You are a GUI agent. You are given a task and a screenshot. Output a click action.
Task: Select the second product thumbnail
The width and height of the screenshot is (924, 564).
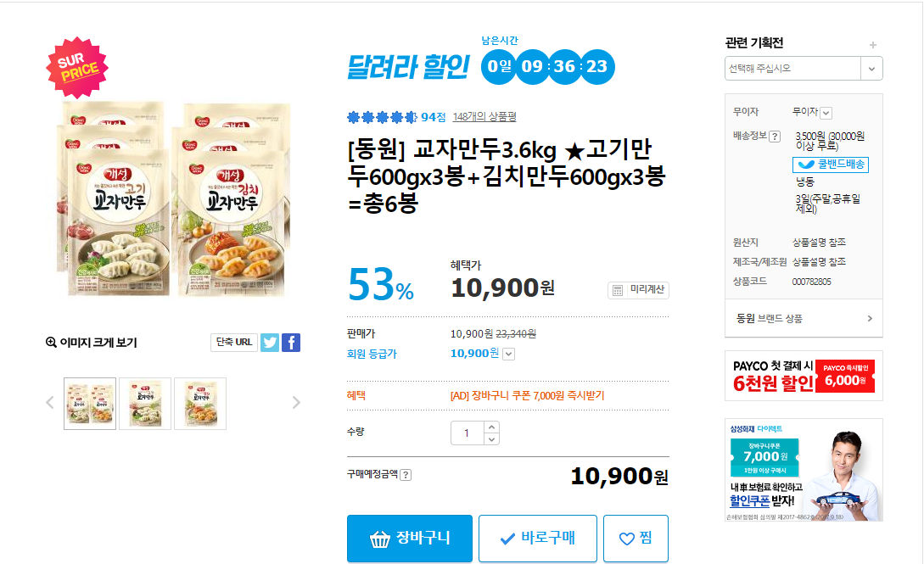(145, 403)
